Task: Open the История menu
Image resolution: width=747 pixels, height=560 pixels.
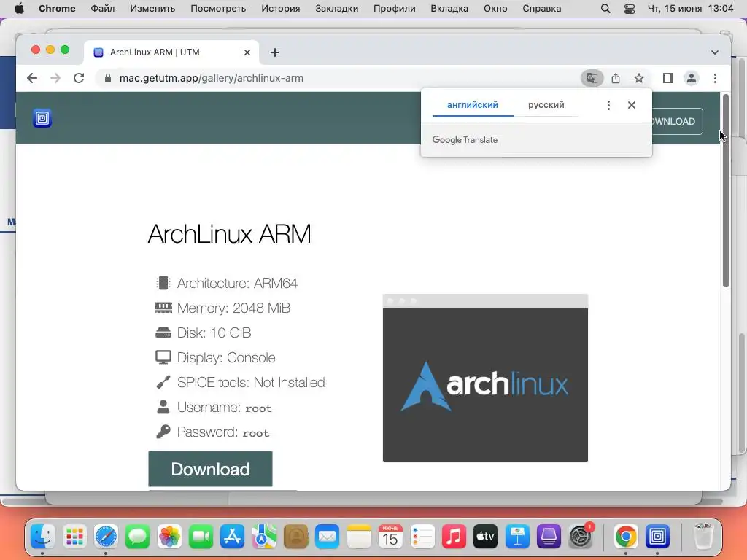Action: point(281,9)
